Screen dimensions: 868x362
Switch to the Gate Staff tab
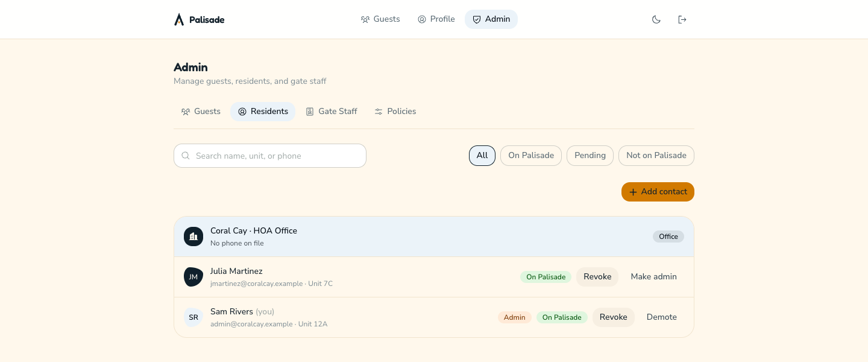click(332, 112)
